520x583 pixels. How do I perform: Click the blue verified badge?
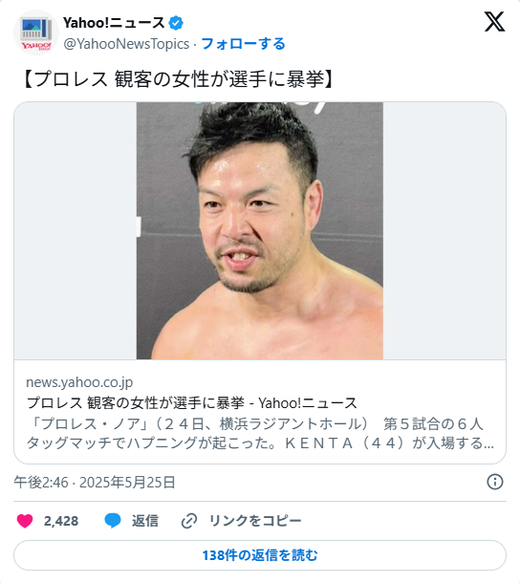click(x=176, y=23)
